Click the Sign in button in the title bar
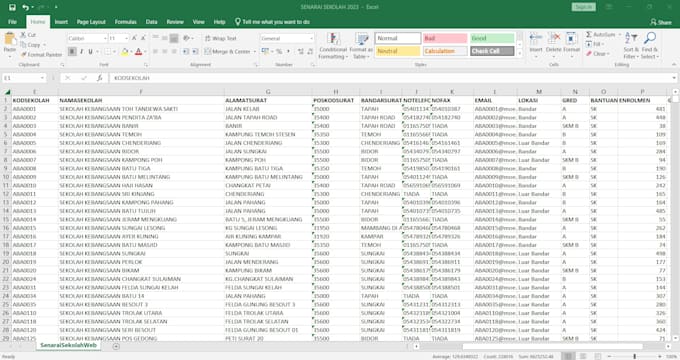680x360 pixels. tap(583, 7)
